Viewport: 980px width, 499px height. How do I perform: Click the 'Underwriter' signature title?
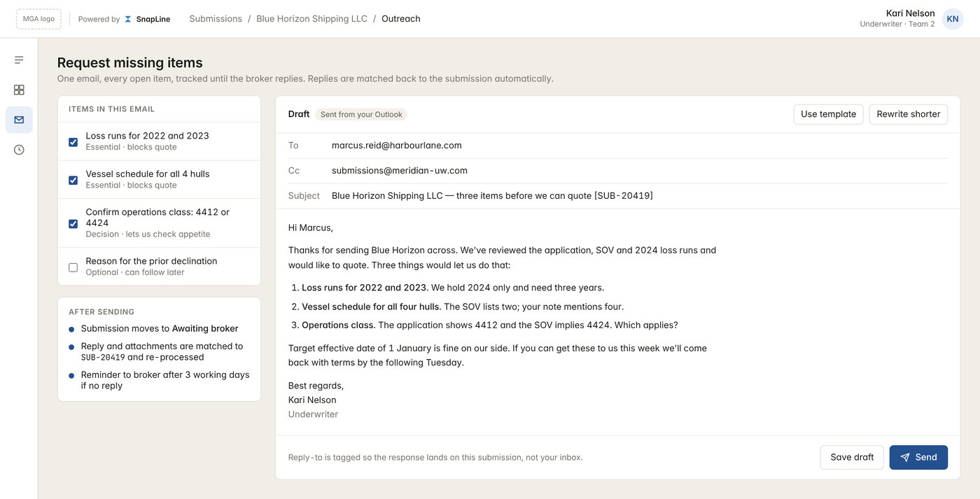[313, 414]
